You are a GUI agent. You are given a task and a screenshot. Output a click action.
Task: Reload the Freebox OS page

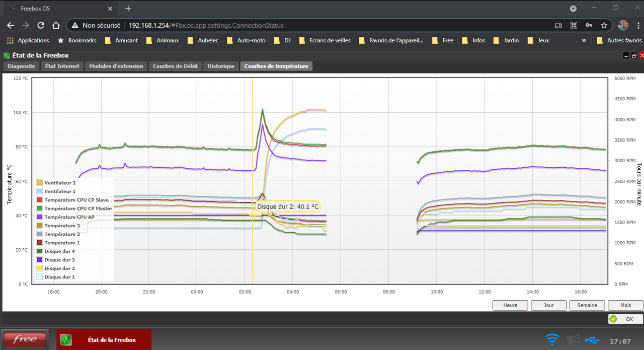[x=41, y=25]
